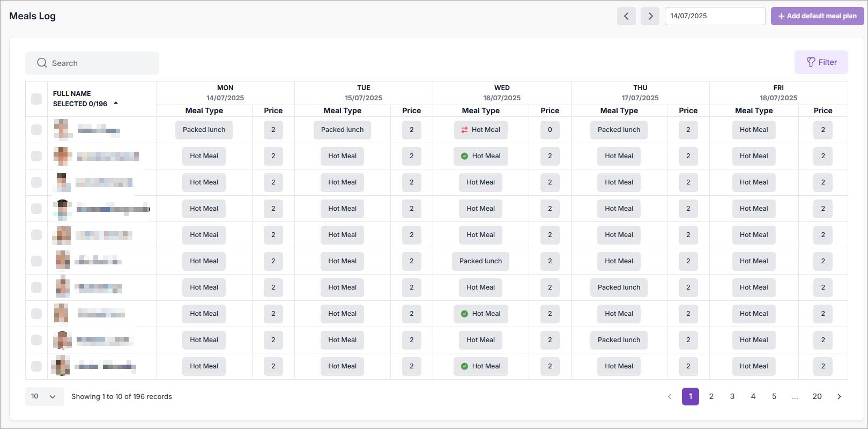Viewport: 868px width, 429px height.
Task: Click the previous week arrow button
Action: pyautogui.click(x=626, y=16)
